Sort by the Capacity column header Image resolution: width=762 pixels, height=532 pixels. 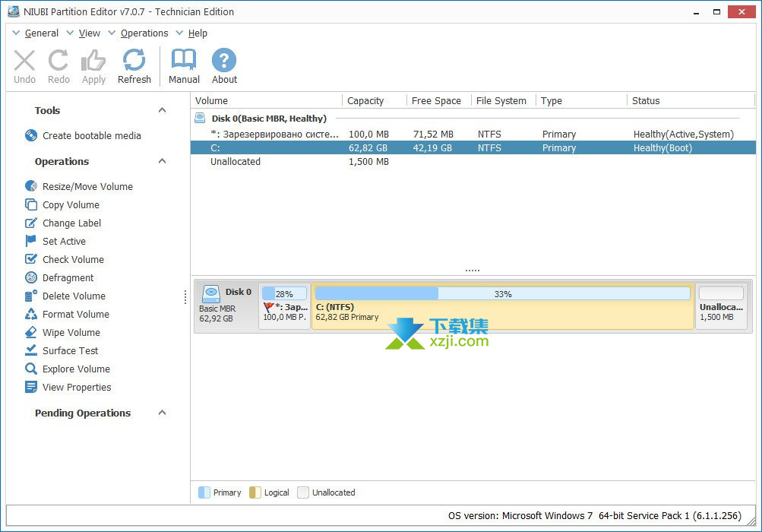pos(375,100)
